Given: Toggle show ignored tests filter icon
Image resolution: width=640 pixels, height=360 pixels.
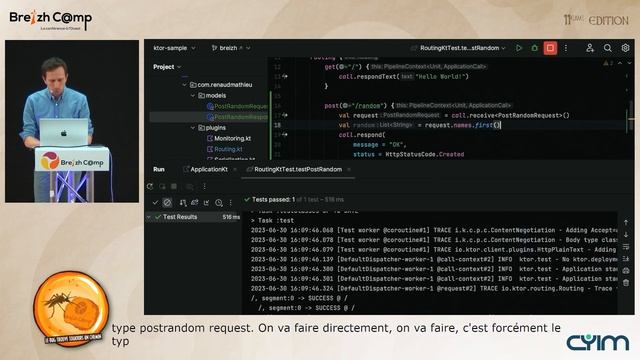Looking at the screenshot, I should (x=167, y=202).
